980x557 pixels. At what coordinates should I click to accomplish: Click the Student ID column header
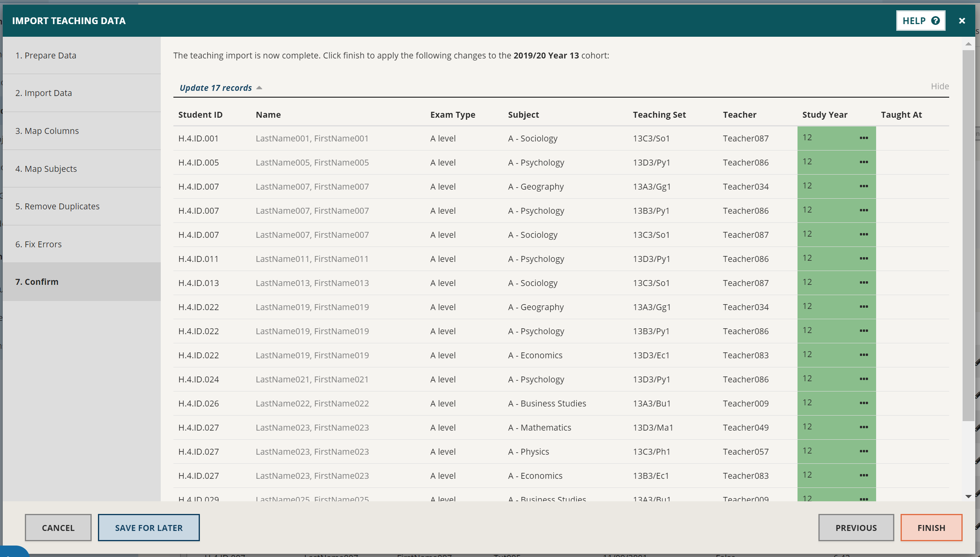[x=200, y=115]
